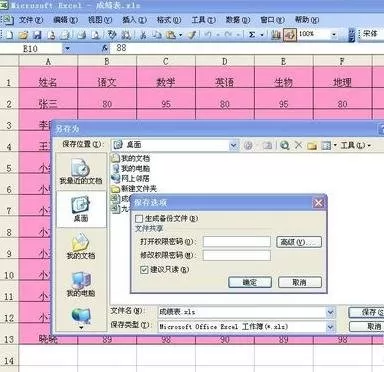Viewport: 384px width, 372px height.
Task: Select 我的电脑 in the places bar
Action: 81,284
